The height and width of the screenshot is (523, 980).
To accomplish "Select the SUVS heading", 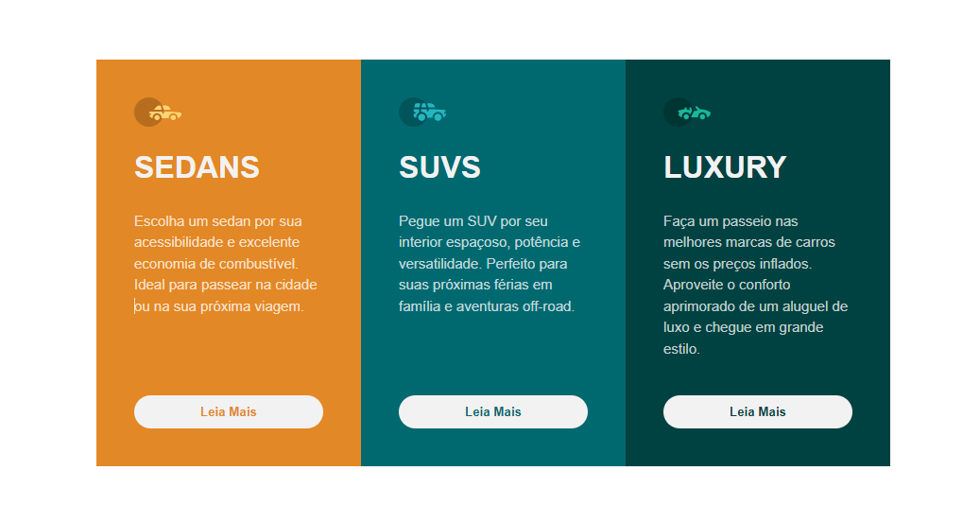I will point(440,167).
